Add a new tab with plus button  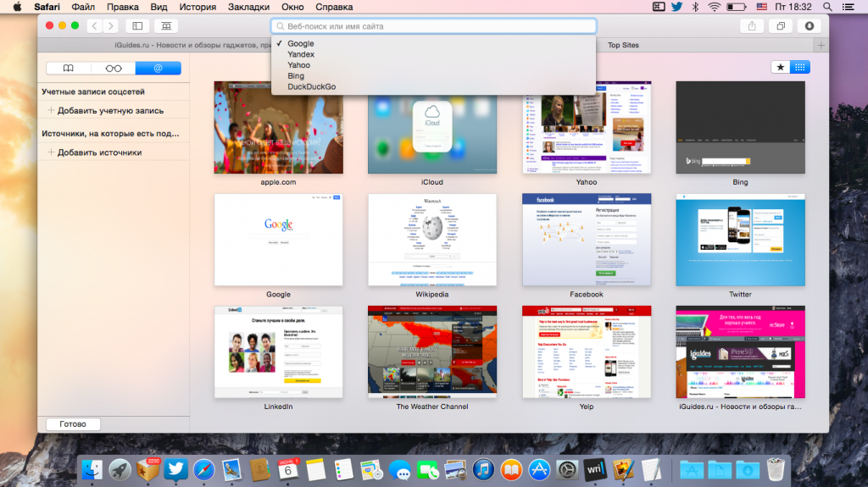(821, 46)
